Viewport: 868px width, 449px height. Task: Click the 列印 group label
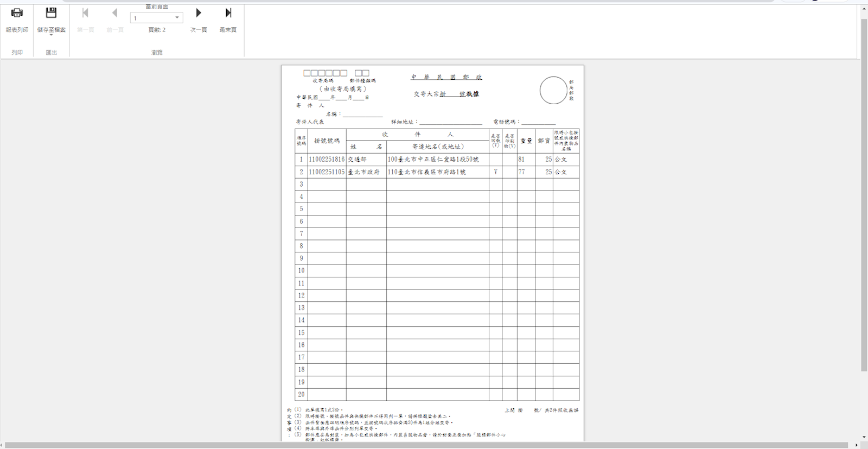17,53
